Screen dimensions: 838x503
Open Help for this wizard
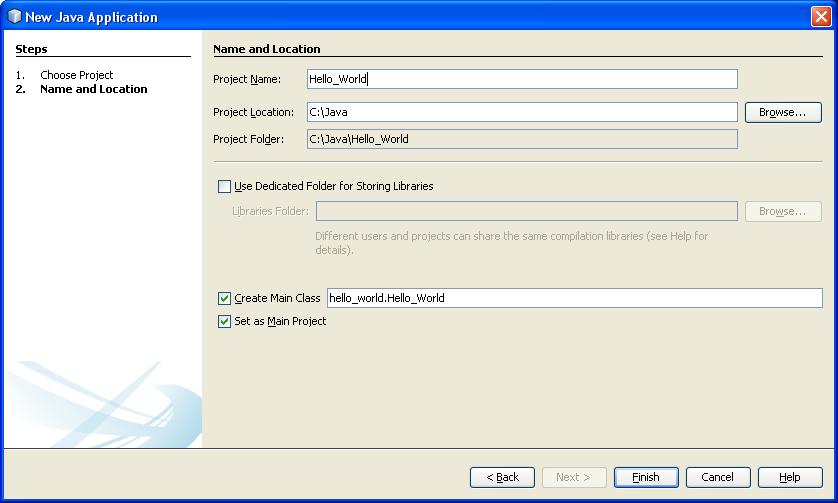click(x=789, y=477)
